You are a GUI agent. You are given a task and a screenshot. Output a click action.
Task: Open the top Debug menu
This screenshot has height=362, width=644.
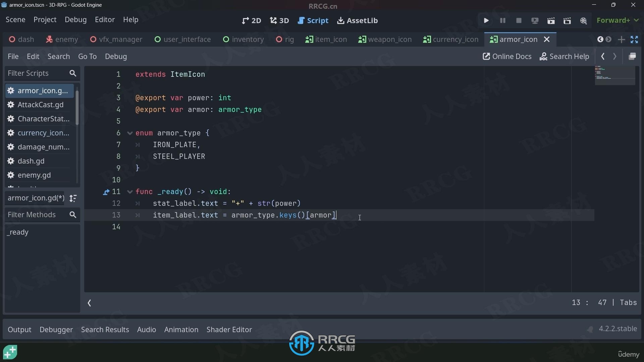pos(75,19)
